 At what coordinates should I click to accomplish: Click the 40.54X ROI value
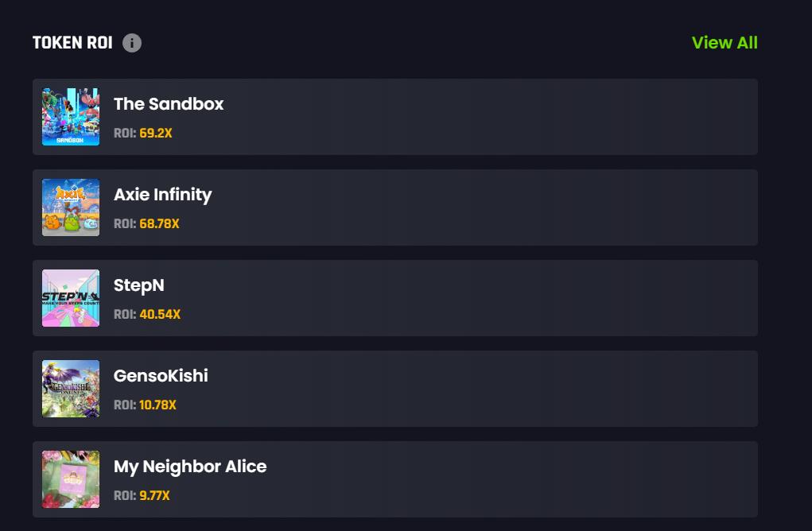160,315
